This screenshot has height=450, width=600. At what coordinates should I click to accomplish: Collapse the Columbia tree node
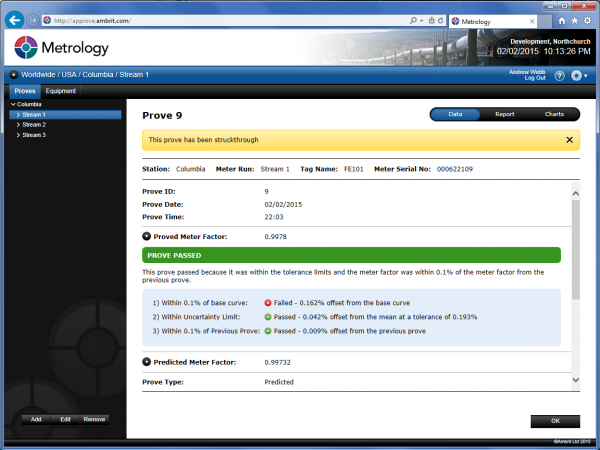13,104
